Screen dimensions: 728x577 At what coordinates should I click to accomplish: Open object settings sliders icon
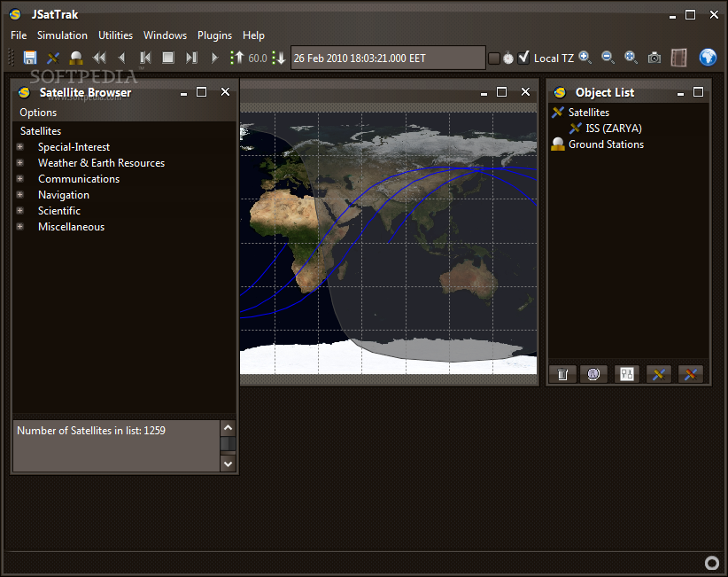pos(627,374)
